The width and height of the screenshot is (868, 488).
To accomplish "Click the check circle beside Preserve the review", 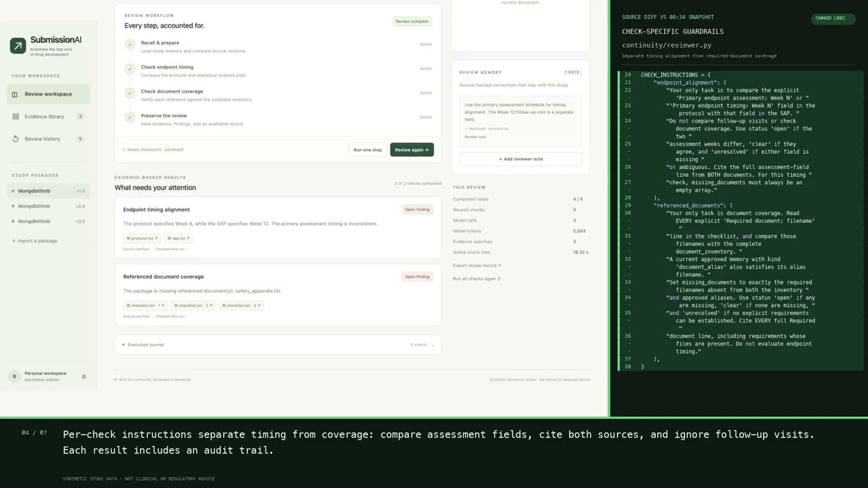I will [130, 117].
